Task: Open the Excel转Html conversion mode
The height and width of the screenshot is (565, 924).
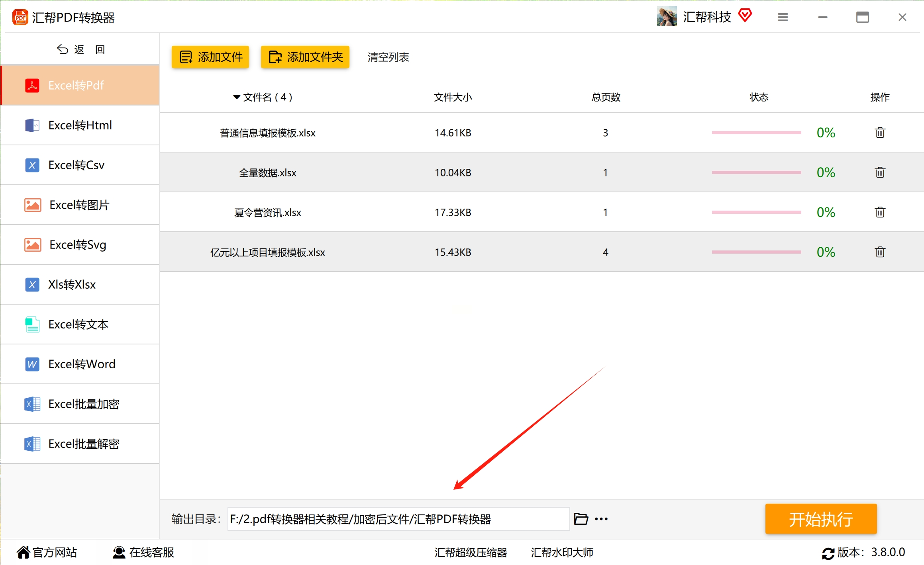Action: pos(80,125)
